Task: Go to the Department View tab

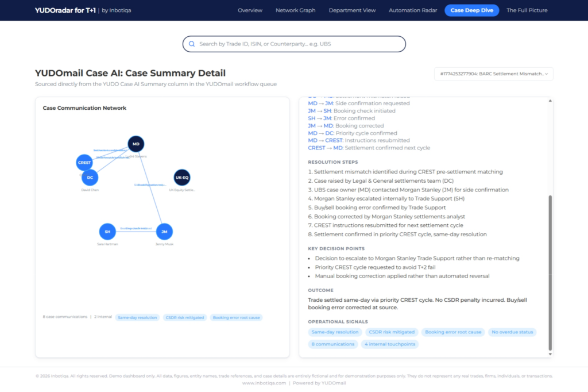Action: [352, 10]
